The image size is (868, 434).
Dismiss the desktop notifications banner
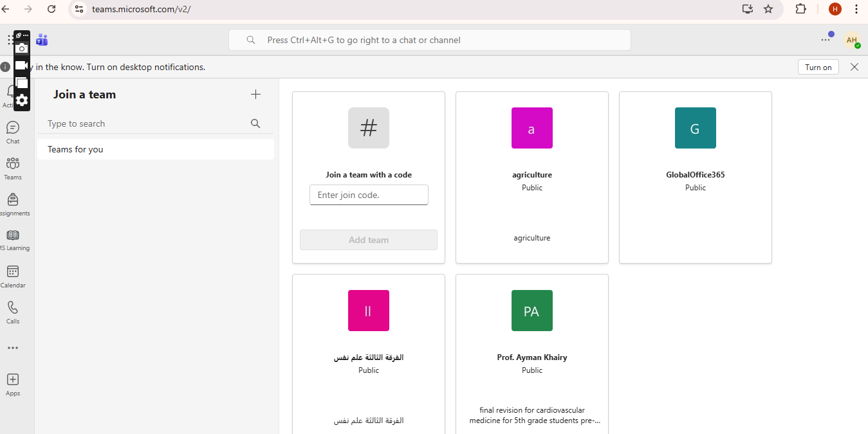tap(854, 67)
